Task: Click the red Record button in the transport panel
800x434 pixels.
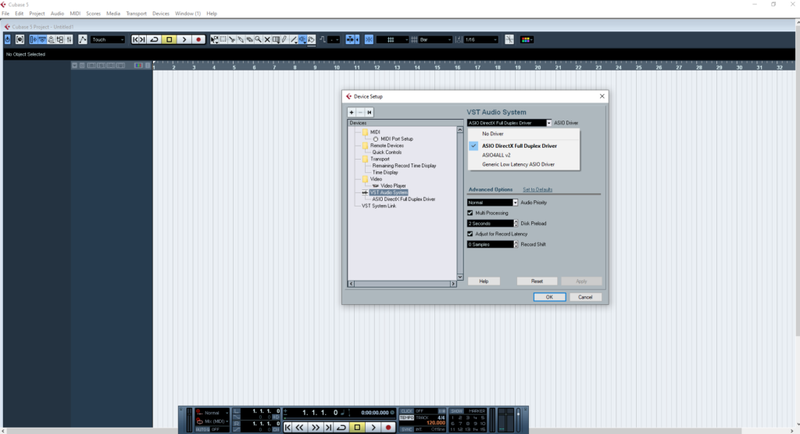Action: coord(388,427)
